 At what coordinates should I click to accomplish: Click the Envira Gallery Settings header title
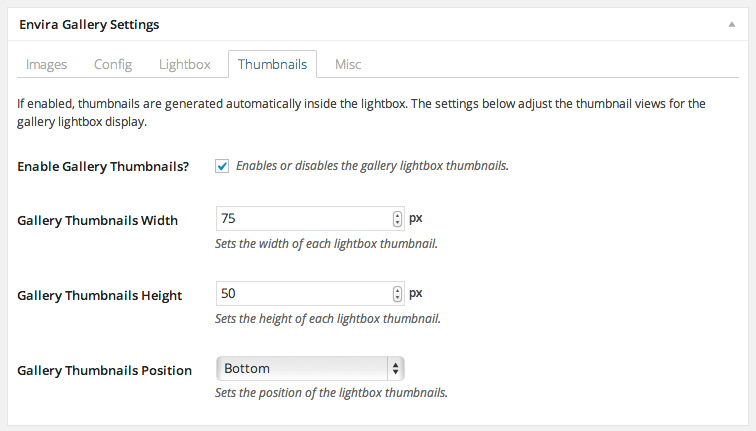click(89, 25)
